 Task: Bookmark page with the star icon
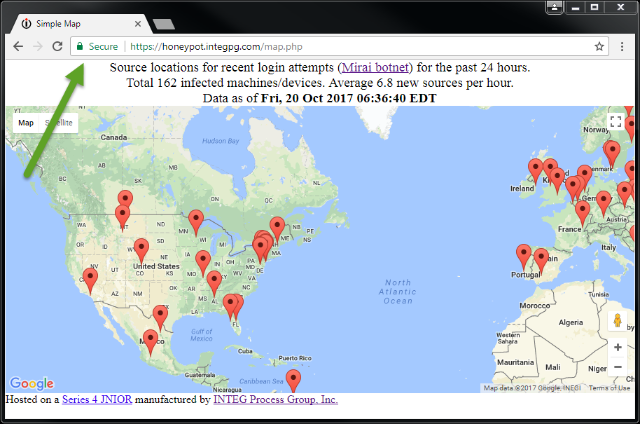[x=599, y=47]
